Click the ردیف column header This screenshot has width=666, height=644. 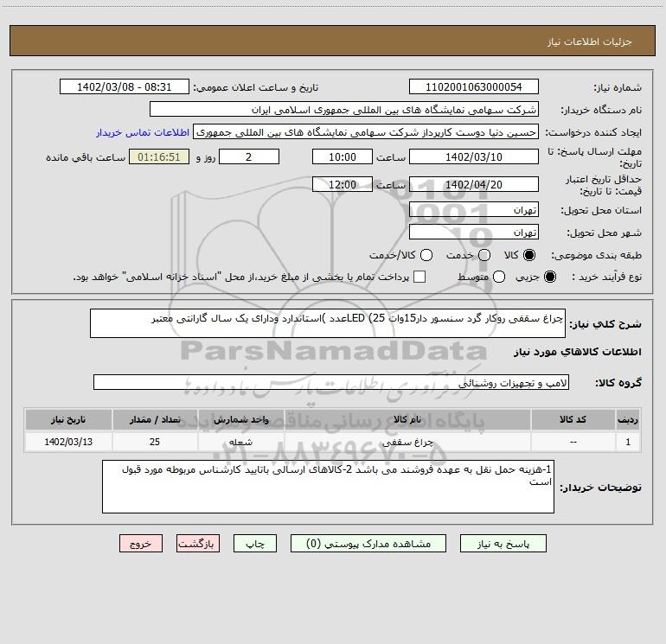[628, 419]
